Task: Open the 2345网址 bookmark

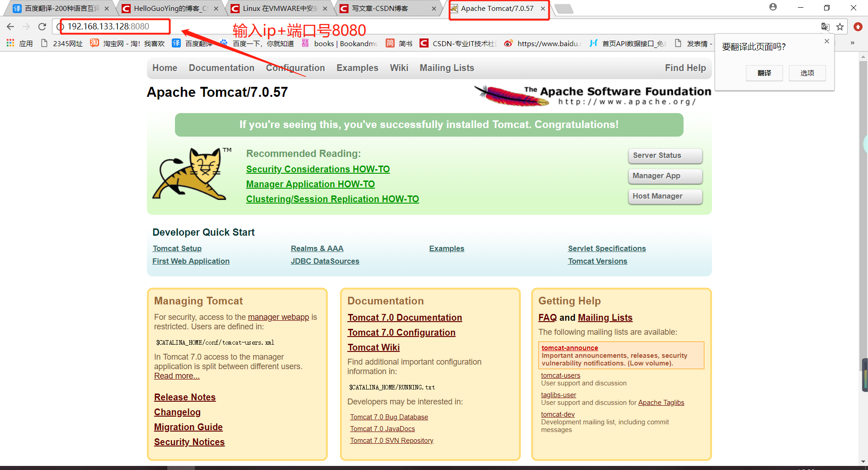Action: point(62,43)
